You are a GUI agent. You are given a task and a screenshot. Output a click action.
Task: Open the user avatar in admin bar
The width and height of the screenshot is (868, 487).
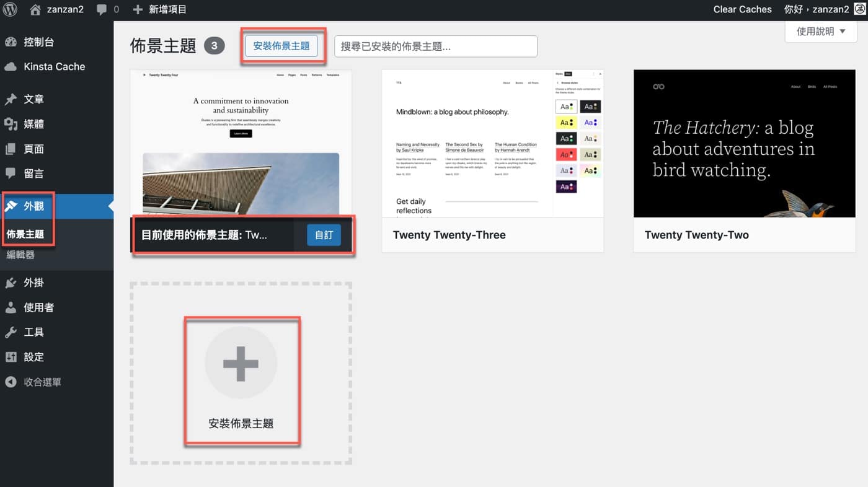859,9
